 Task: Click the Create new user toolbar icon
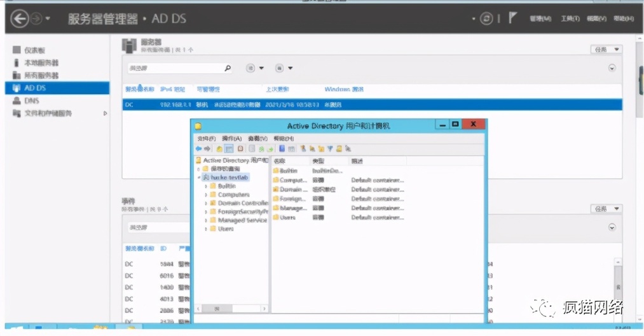pos(303,149)
